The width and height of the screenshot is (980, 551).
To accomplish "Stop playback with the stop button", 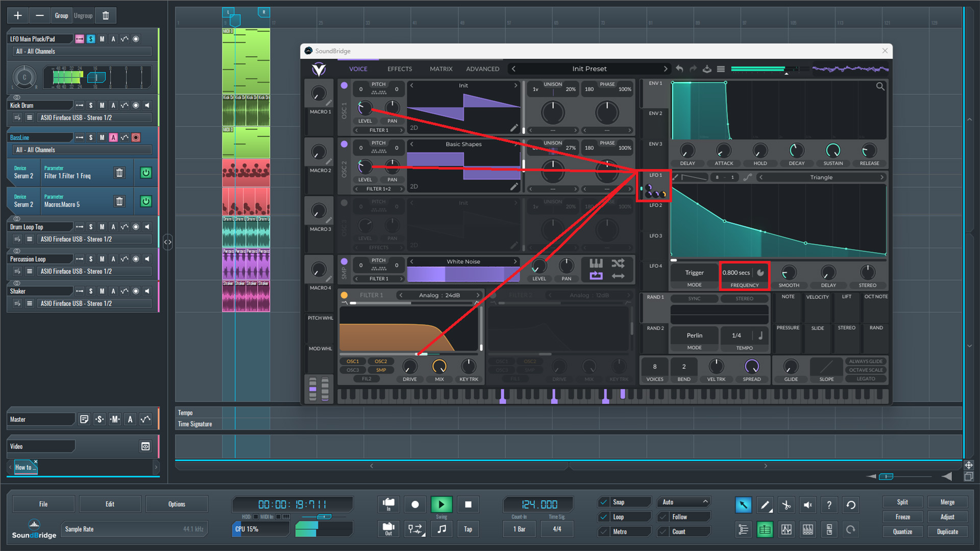I will click(x=468, y=505).
